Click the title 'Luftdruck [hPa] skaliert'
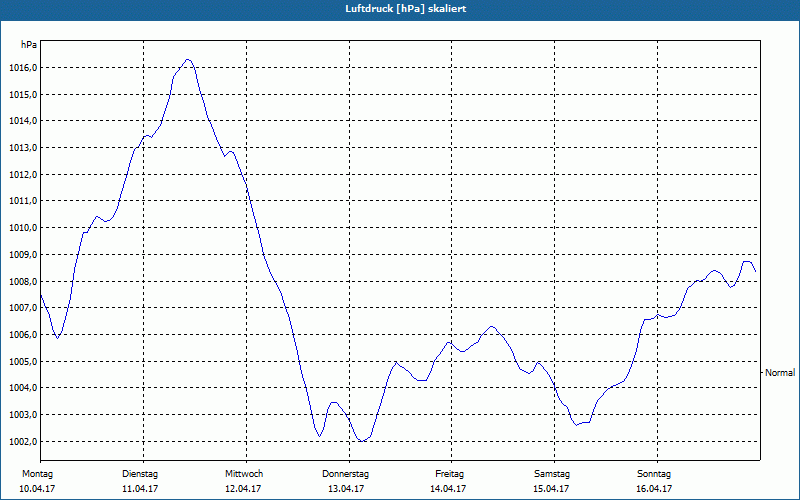Image resolution: width=800 pixels, height=500 pixels. coord(405,9)
